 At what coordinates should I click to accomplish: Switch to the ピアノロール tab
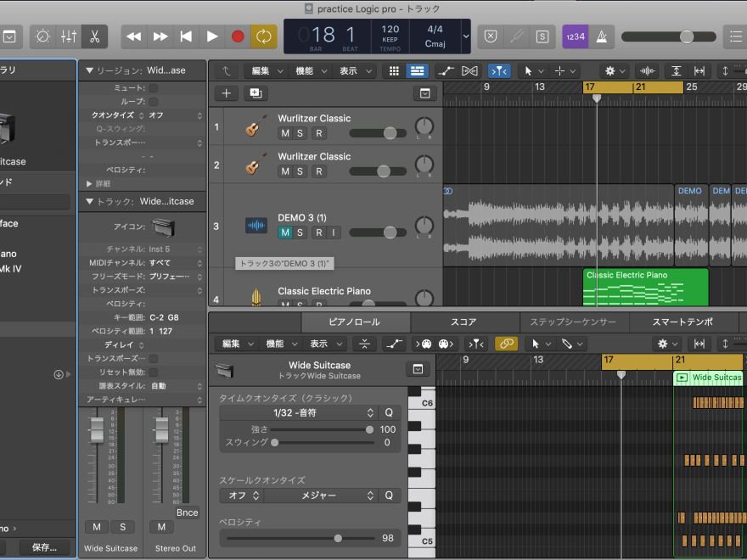point(355,322)
